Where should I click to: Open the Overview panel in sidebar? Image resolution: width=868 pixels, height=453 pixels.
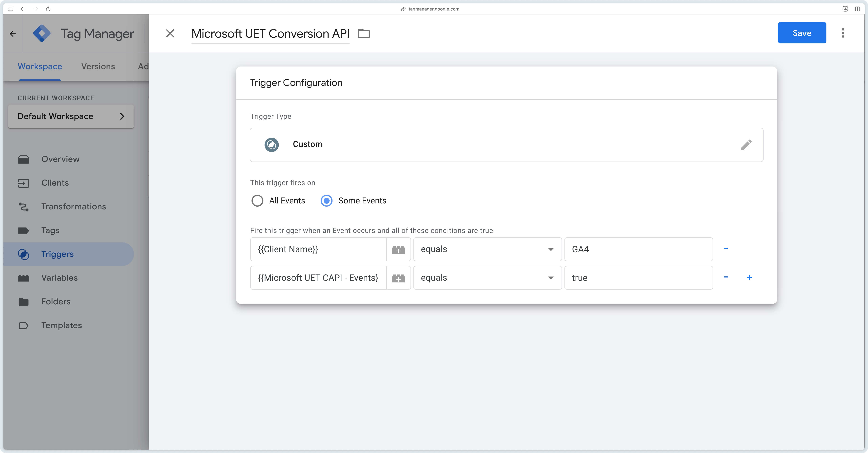60,159
